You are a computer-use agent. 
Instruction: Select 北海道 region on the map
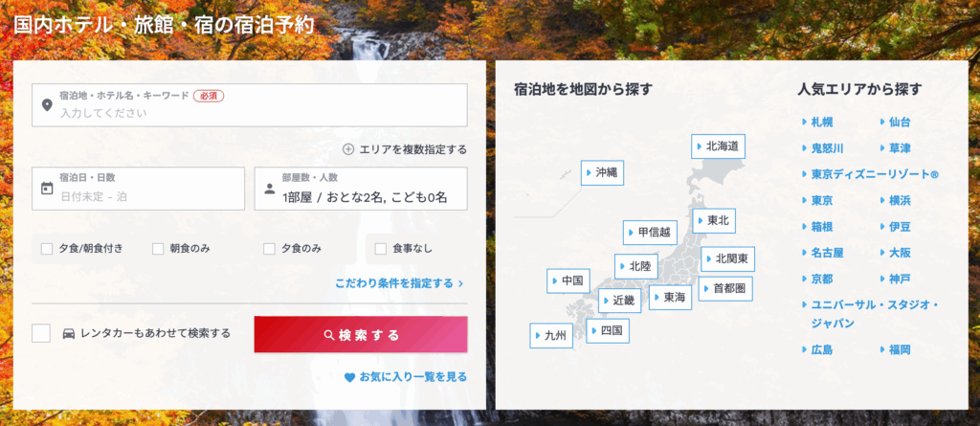coord(718,146)
